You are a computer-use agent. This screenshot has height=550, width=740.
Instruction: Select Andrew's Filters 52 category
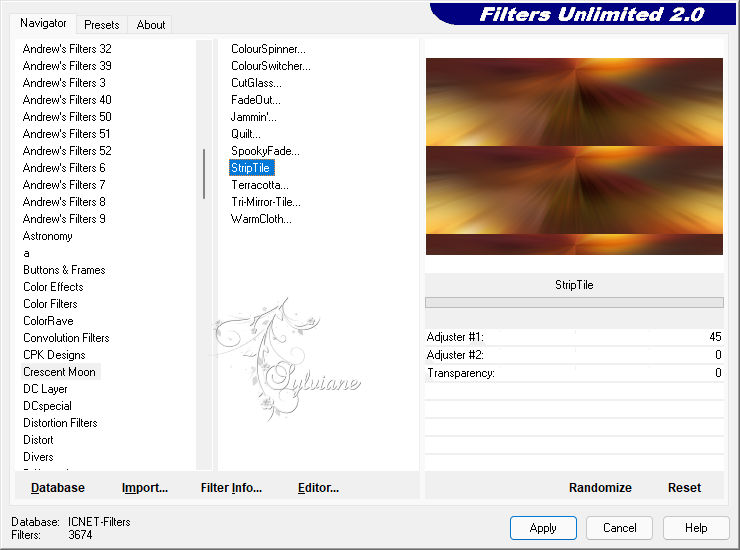67,151
